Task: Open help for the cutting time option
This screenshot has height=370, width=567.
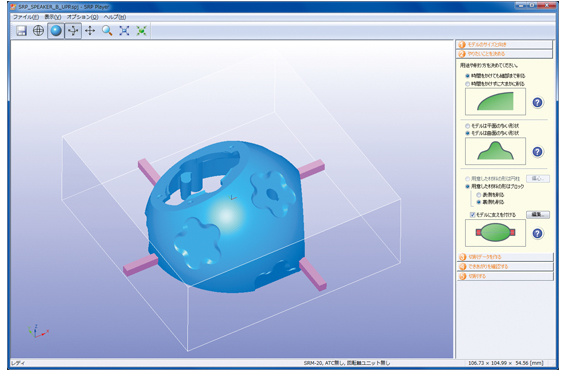Action: coord(538,102)
